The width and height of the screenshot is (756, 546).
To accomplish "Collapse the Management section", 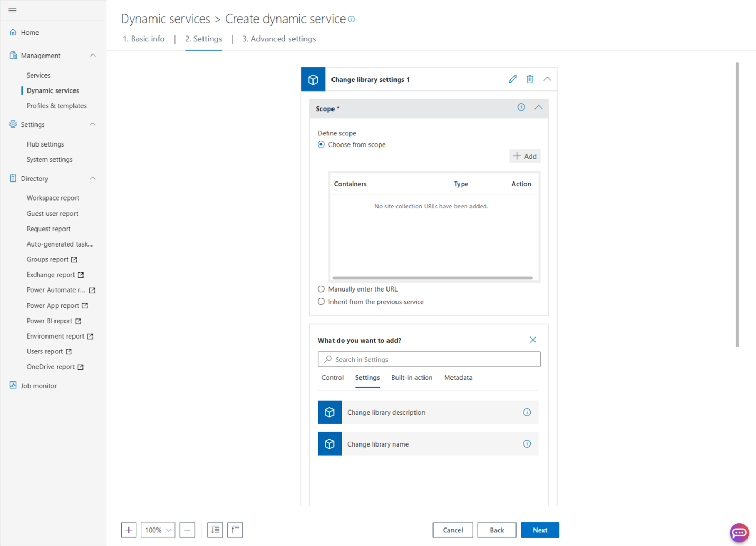I will pos(93,56).
